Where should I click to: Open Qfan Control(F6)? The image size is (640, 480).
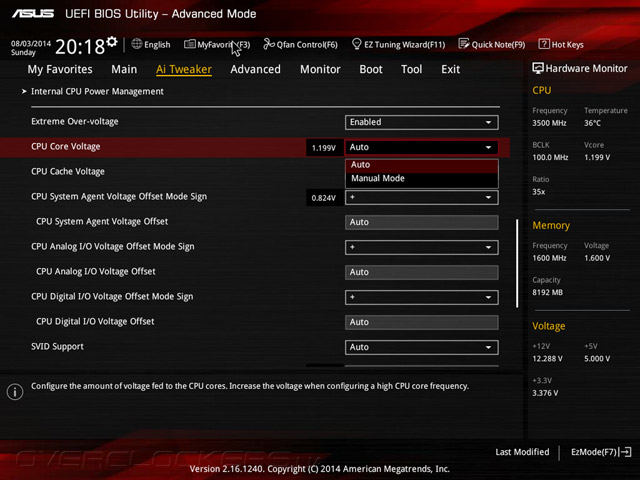300,44
